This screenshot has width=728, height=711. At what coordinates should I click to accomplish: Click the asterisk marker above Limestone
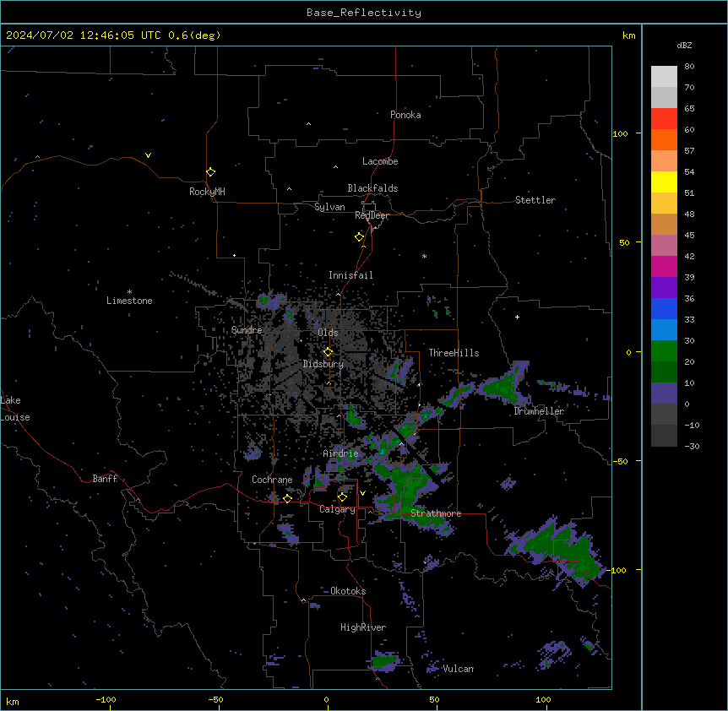tap(129, 291)
